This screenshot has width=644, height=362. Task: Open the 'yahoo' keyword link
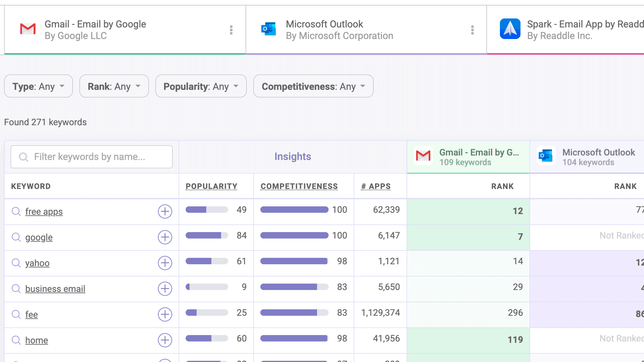click(37, 263)
